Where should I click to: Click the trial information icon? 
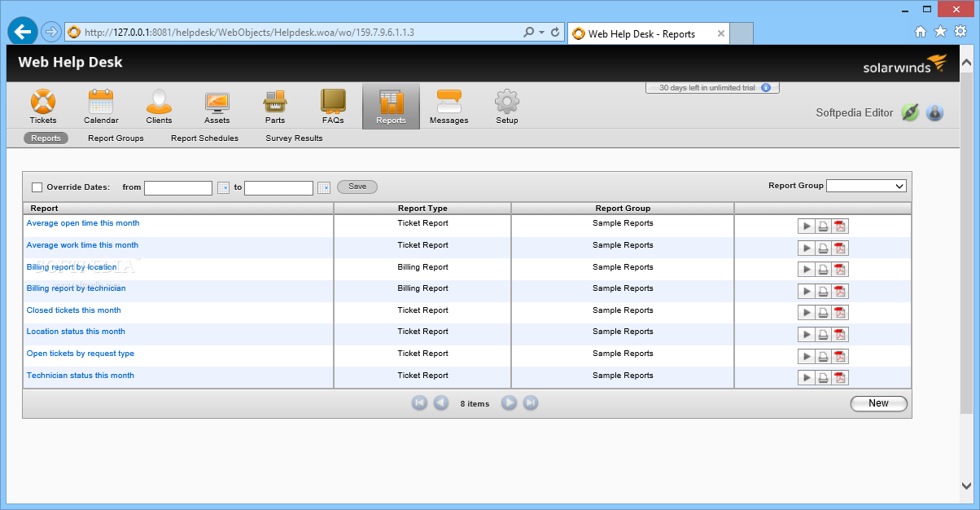point(765,87)
